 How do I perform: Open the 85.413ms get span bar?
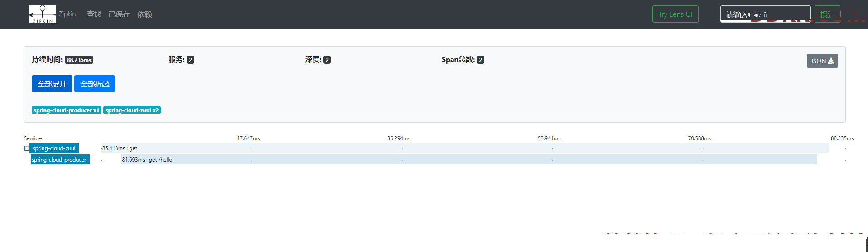pos(465,148)
